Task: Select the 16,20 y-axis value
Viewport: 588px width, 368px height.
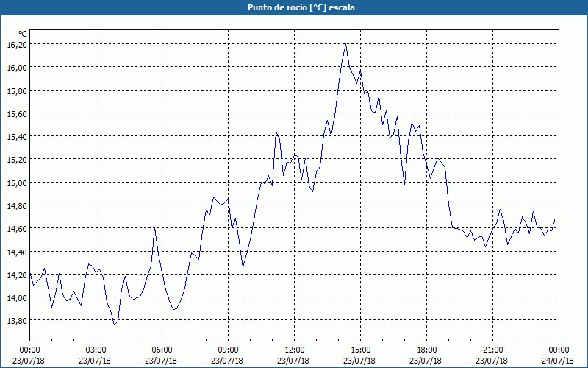Action: tap(17, 44)
